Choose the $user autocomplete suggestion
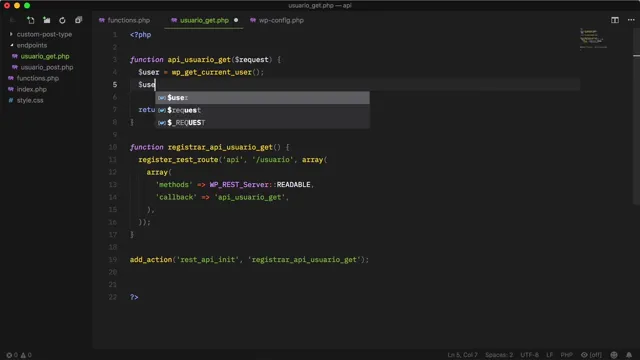The height and width of the screenshot is (360, 640). pos(262,98)
